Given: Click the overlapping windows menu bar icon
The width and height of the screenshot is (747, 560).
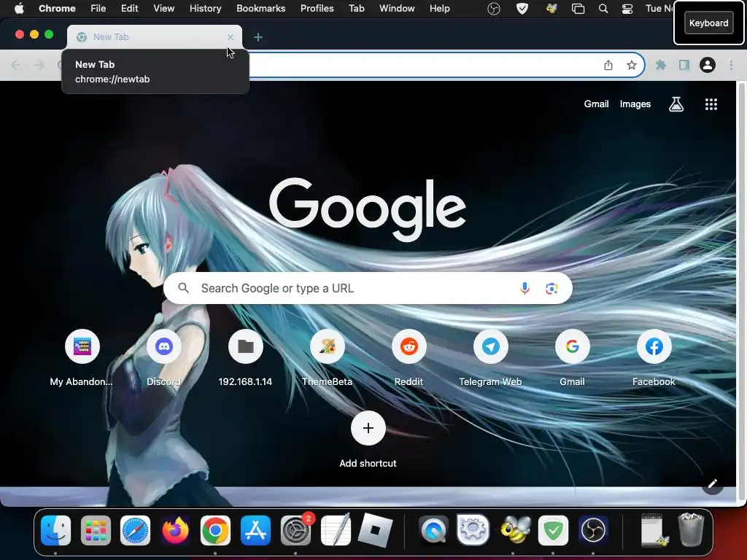Looking at the screenshot, I should (578, 9).
